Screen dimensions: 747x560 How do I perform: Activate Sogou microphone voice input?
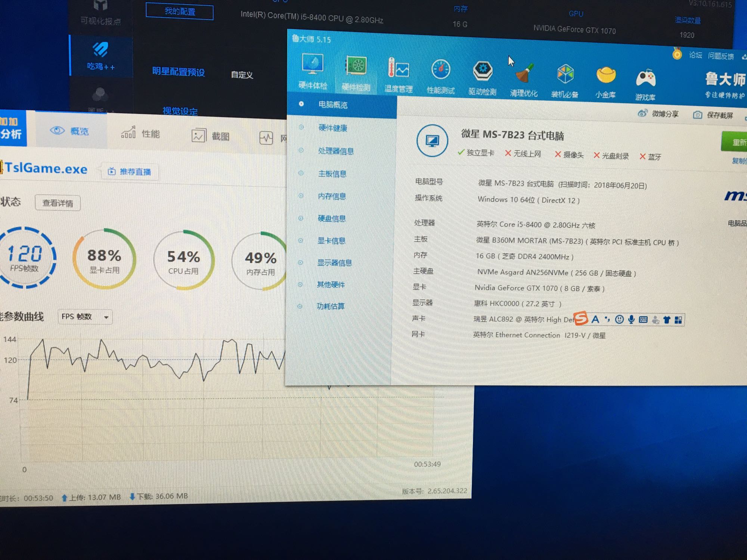tap(631, 320)
